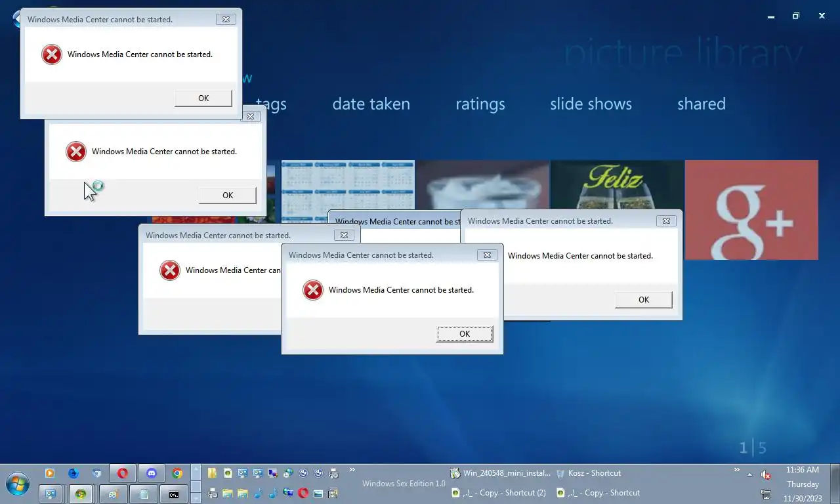
Task: Open ',.!_ - Copy - Shortcut' item without number
Action: tap(598, 493)
